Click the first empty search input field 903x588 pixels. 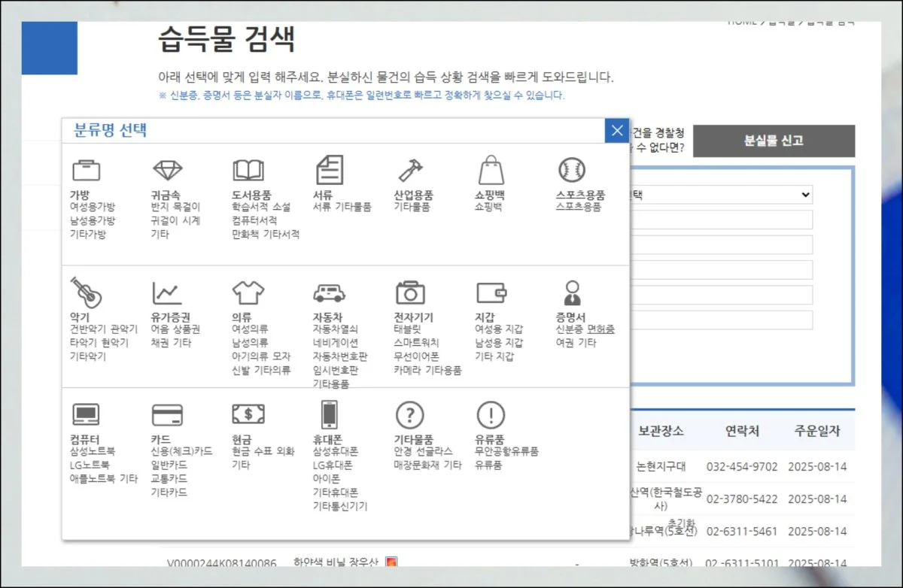[x=720, y=220]
